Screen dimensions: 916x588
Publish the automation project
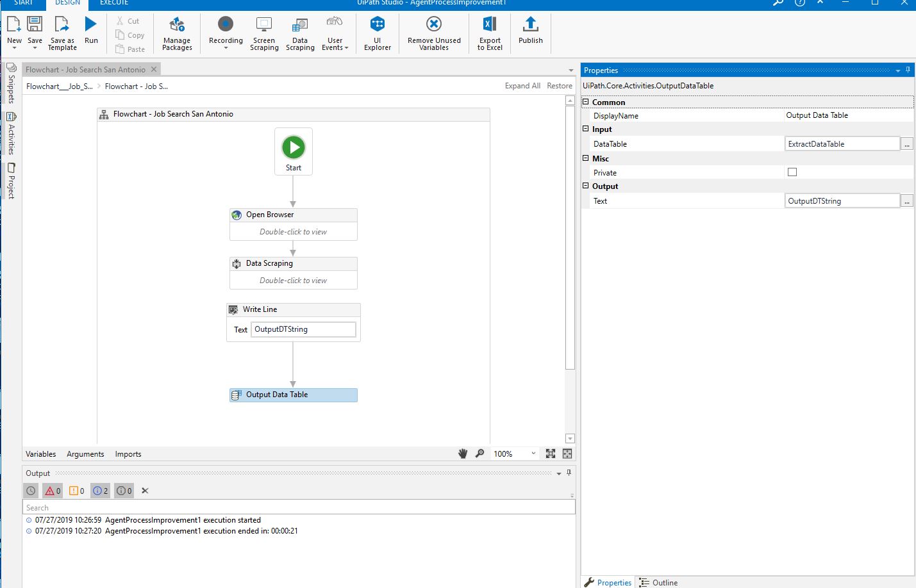pos(529,33)
